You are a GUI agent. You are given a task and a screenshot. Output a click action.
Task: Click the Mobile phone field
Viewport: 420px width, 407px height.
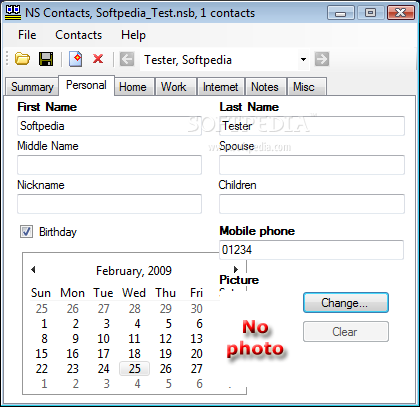[x=311, y=250]
